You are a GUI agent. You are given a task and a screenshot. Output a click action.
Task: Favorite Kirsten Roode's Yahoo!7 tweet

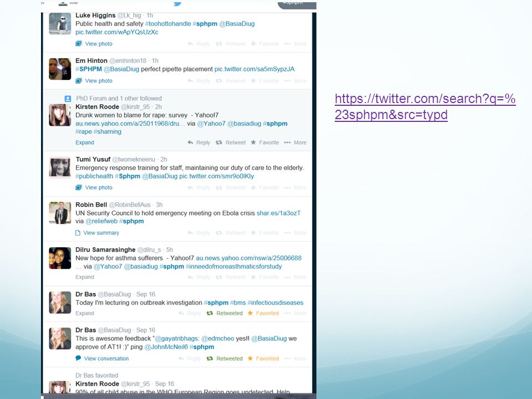(x=265, y=142)
